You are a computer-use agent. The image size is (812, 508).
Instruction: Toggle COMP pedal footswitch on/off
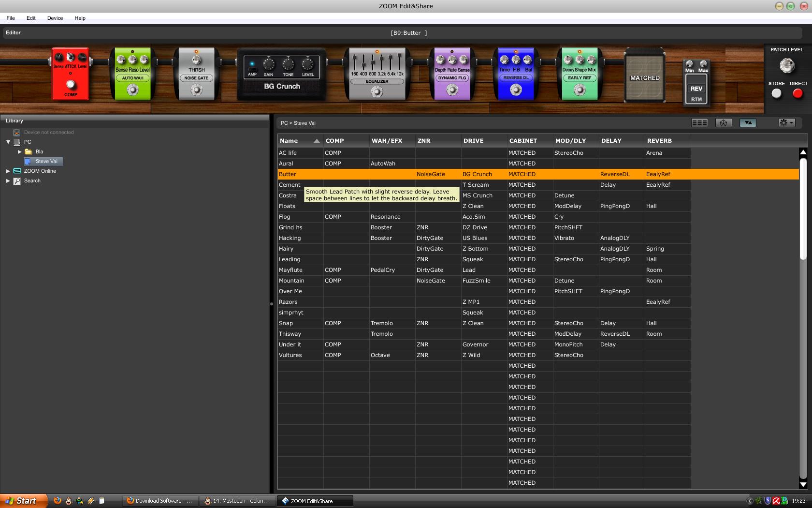(x=71, y=85)
